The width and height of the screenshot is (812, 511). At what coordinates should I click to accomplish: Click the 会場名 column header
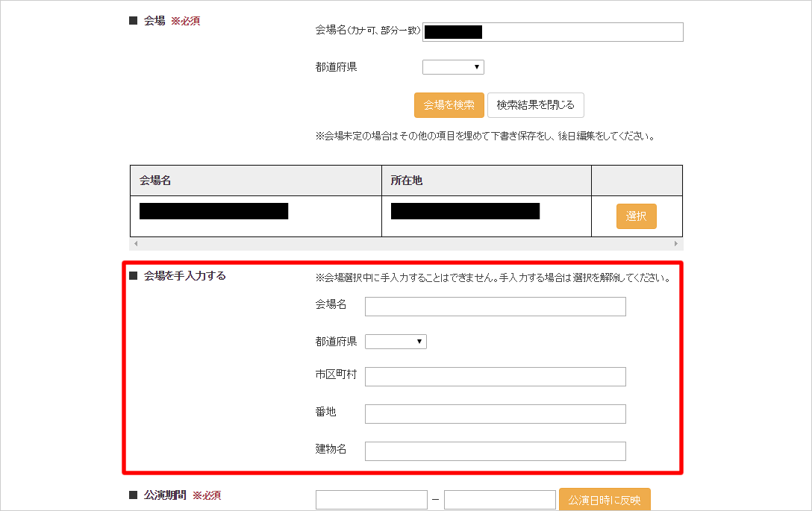pyautogui.click(x=255, y=181)
